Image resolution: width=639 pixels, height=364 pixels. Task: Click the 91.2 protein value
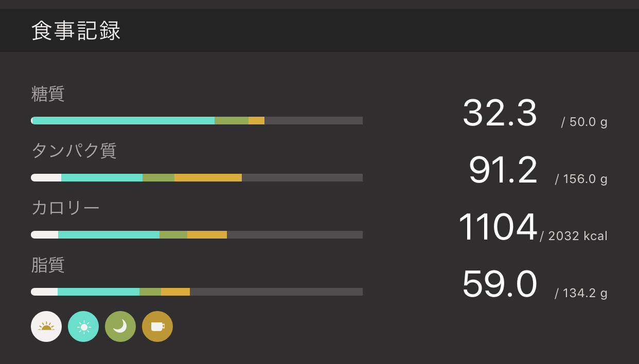(503, 170)
